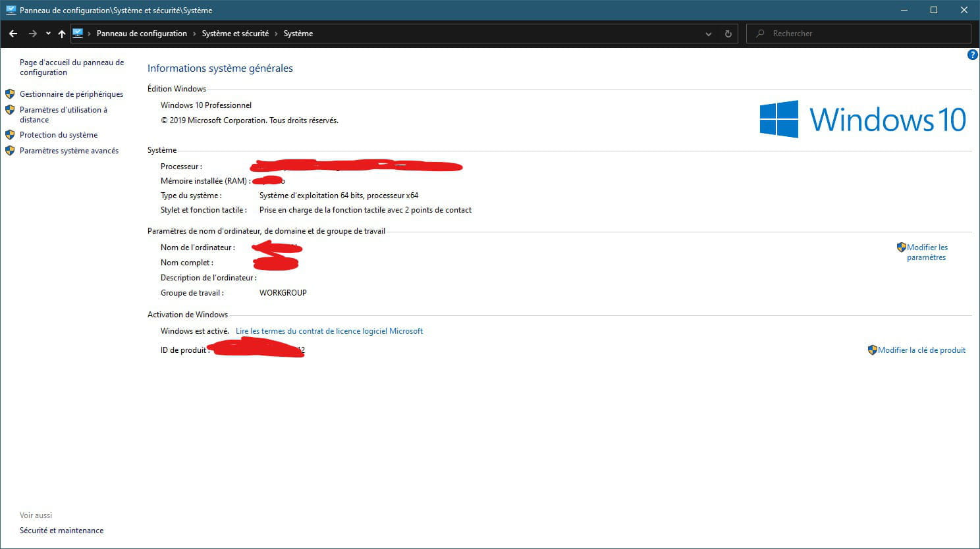Click shield icon next to Modifier les paramètres

pos(902,248)
